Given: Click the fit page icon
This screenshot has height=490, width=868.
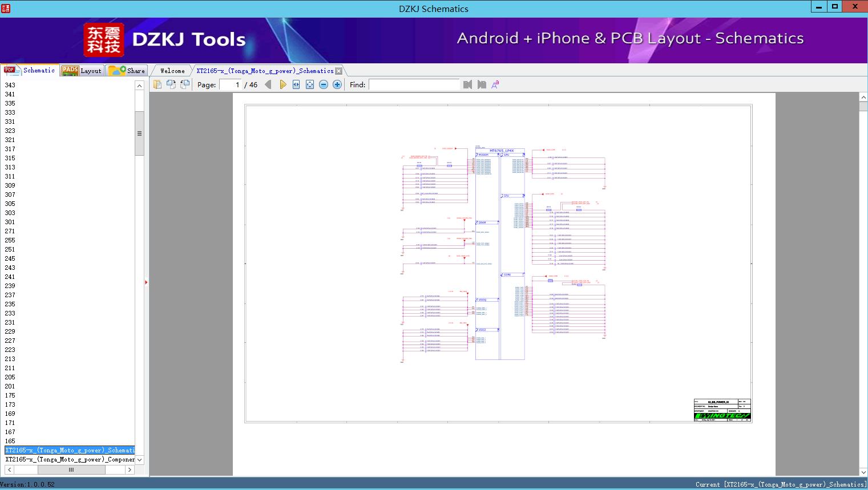Looking at the screenshot, I should pyautogui.click(x=310, y=84).
